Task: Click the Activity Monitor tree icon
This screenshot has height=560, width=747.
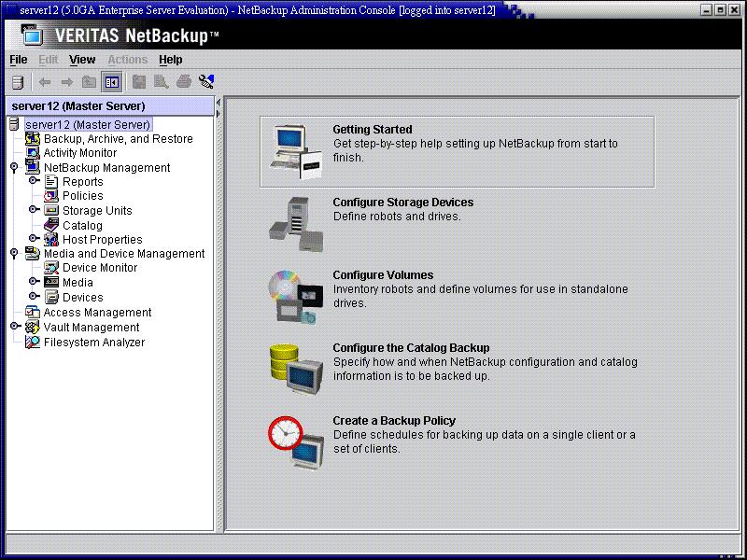Action: pyautogui.click(x=33, y=153)
